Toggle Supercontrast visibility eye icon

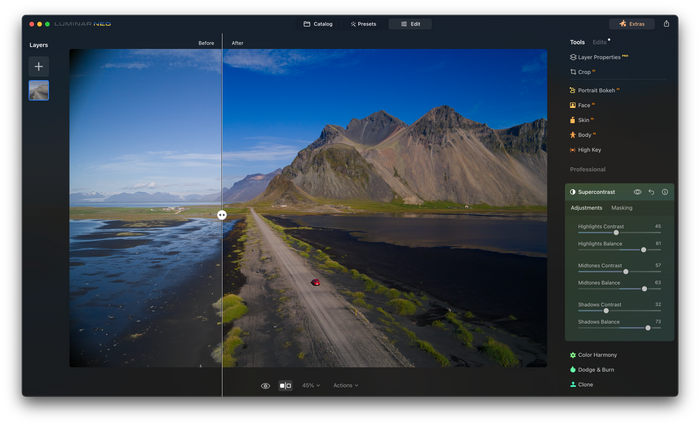[x=637, y=192]
